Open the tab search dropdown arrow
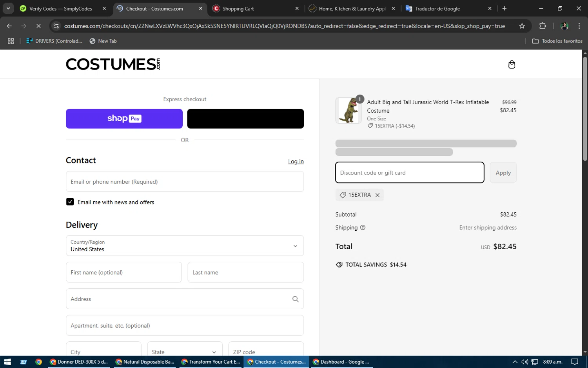 [8, 8]
